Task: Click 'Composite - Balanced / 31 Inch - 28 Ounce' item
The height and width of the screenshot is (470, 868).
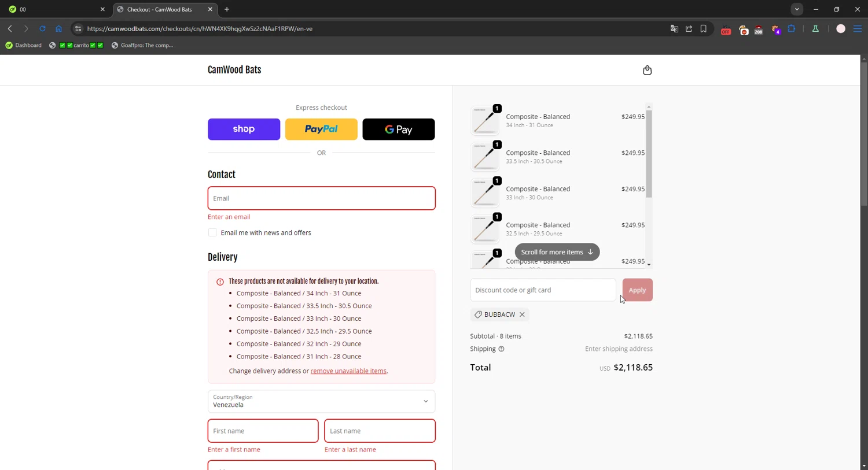Action: coord(299,356)
